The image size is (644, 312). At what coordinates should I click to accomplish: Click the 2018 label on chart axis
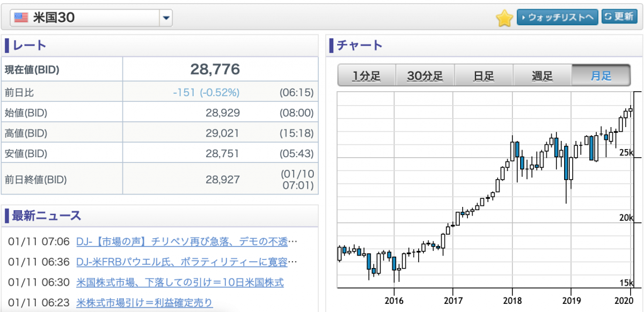[512, 300]
